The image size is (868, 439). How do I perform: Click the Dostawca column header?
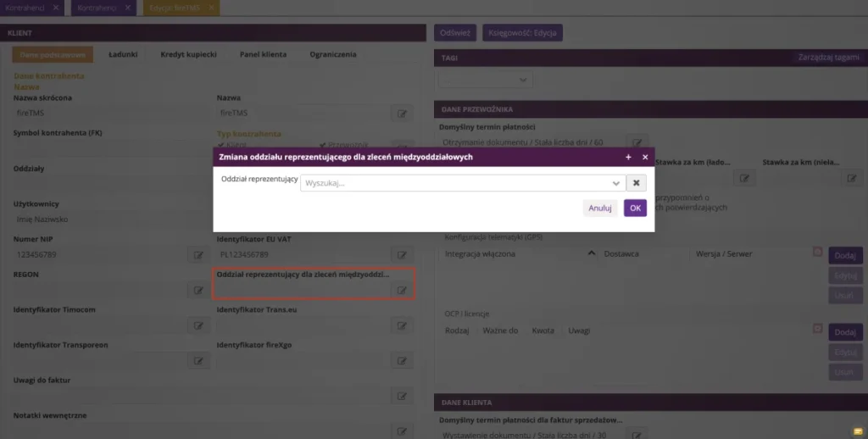(621, 254)
